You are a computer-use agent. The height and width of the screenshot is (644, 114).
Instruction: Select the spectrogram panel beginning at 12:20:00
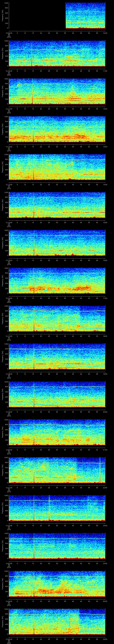[57, 432]
